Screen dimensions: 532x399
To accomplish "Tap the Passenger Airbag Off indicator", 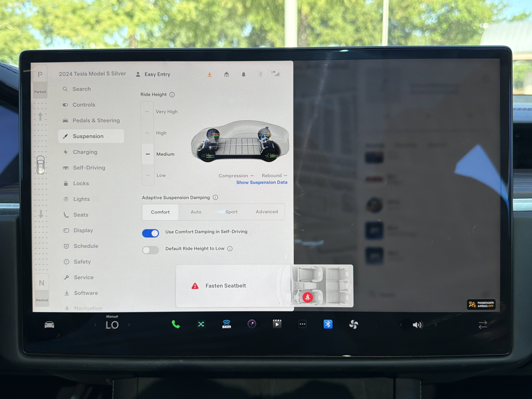I will point(481,305).
